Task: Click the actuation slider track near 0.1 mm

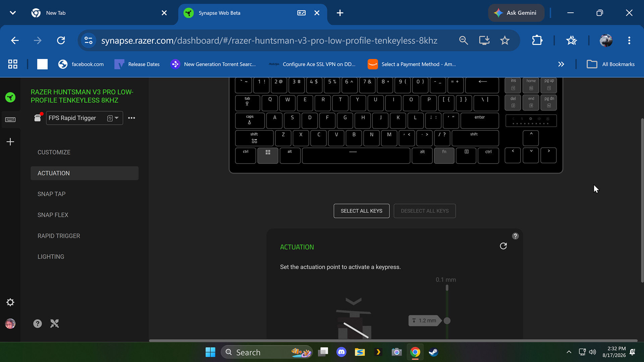Action: pyautogui.click(x=447, y=288)
